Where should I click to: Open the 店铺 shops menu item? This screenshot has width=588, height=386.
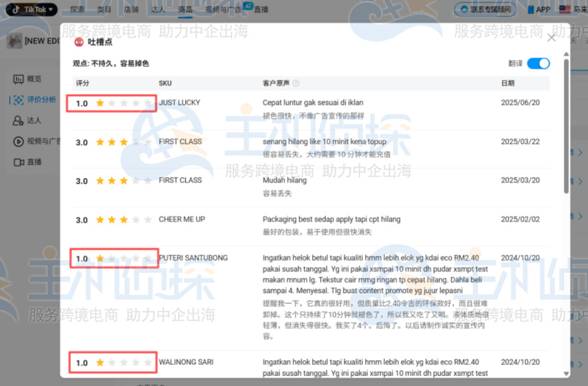click(x=131, y=9)
